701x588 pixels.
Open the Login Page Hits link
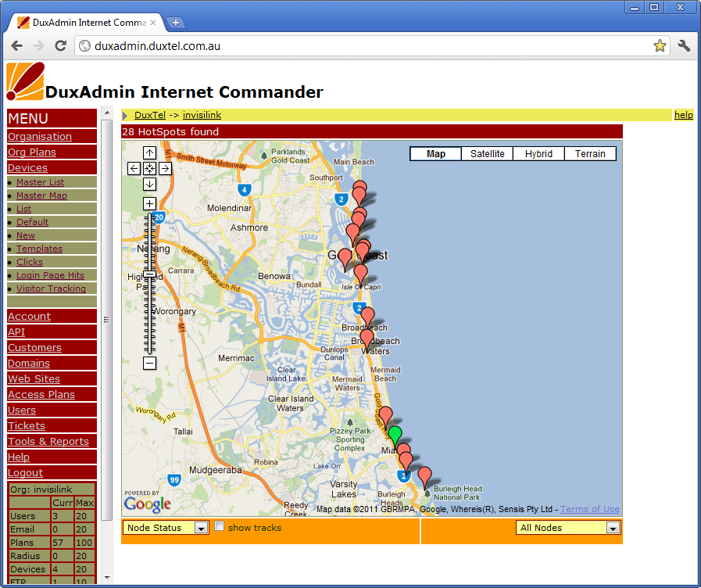coord(51,275)
